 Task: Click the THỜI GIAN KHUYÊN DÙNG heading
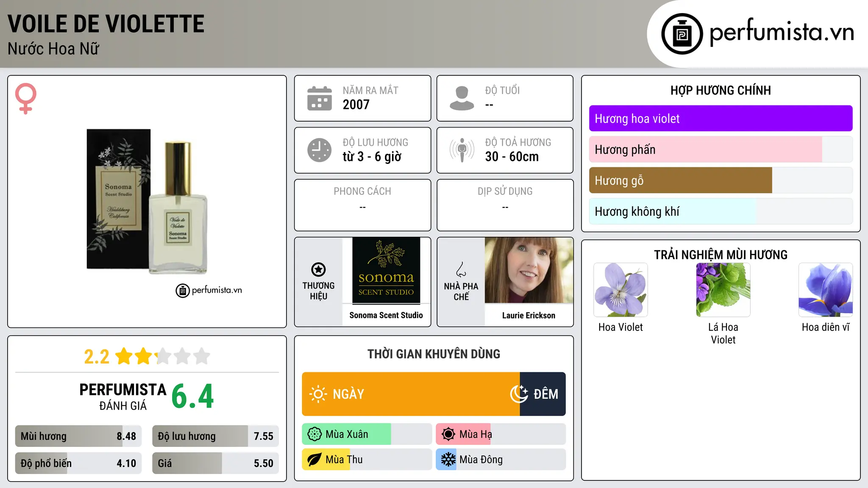(434, 354)
